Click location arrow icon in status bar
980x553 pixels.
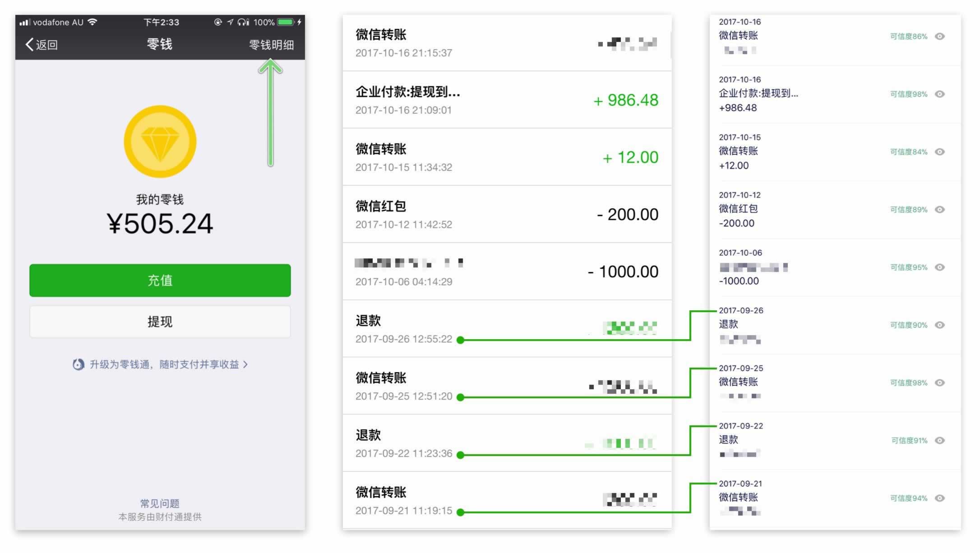pos(230,22)
